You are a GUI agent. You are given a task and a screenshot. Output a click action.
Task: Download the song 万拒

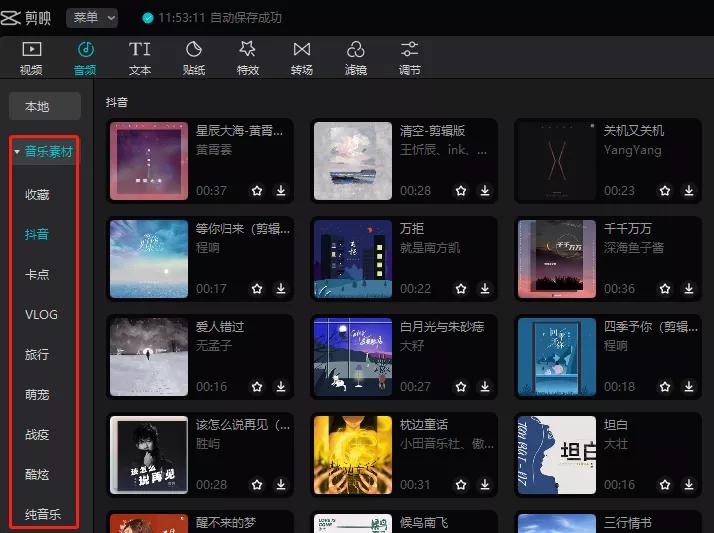point(485,288)
